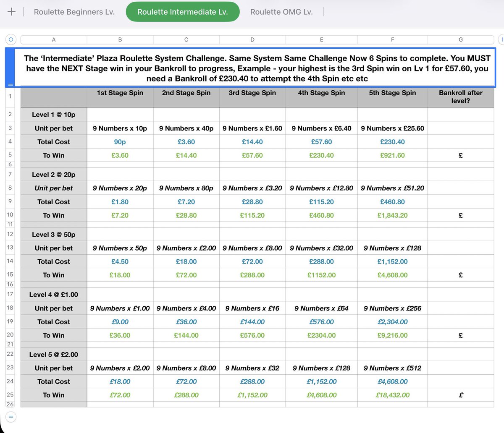
Task: Click the '90p' total cost cell
Action: point(120,142)
